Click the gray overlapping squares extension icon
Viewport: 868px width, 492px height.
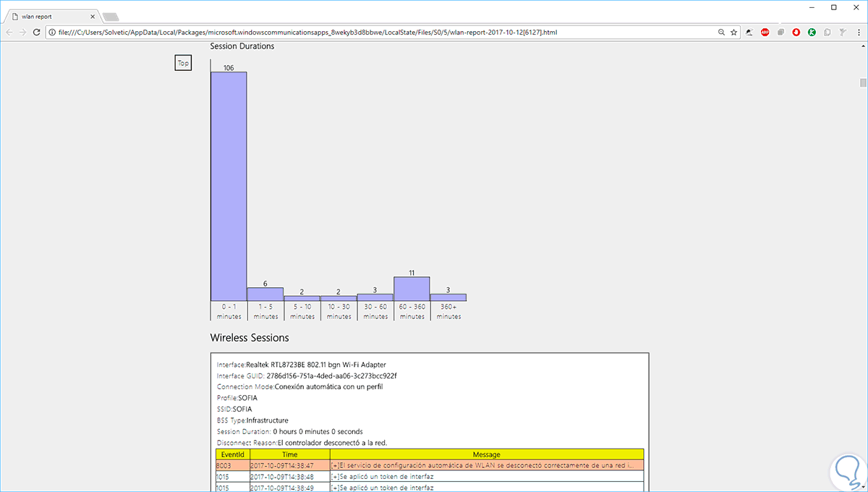pos(780,33)
